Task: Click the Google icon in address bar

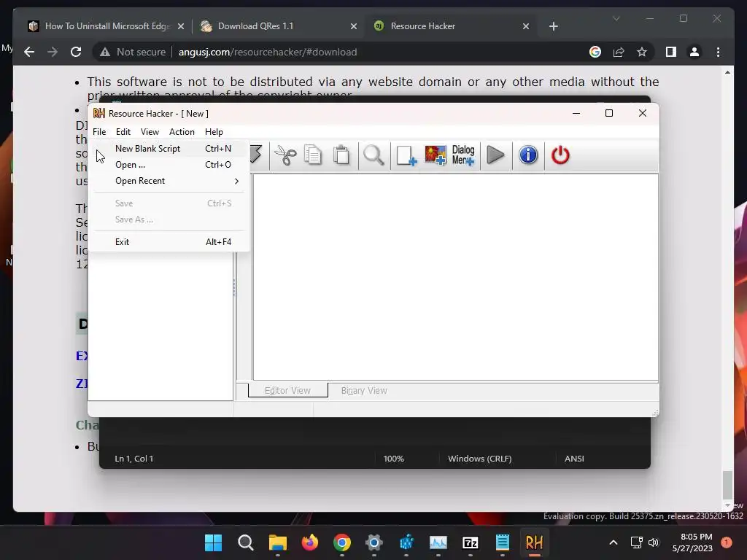Action: pyautogui.click(x=595, y=52)
